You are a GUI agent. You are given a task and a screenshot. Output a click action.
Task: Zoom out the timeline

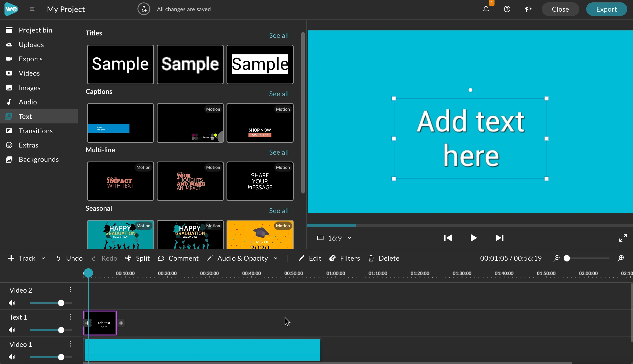(556, 258)
